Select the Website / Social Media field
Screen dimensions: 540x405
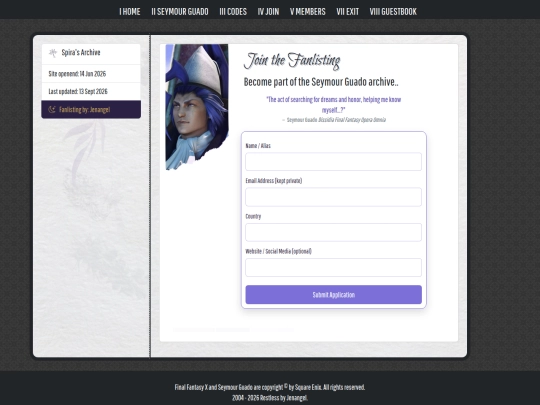(x=333, y=267)
